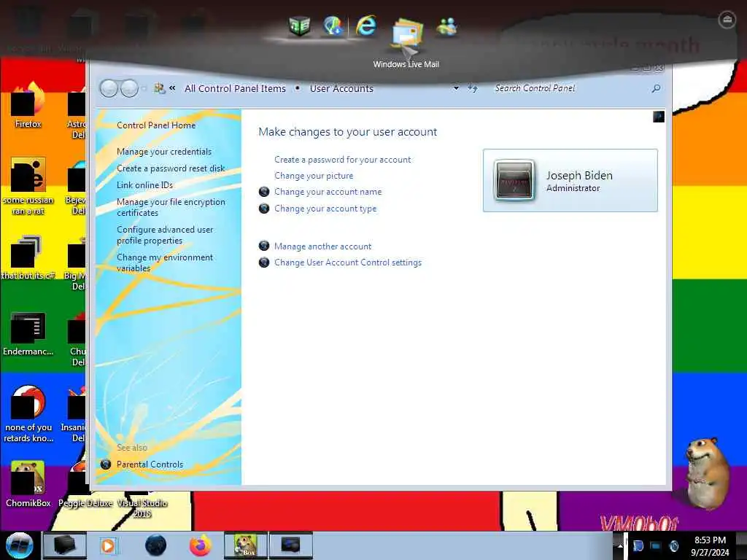The height and width of the screenshot is (560, 747).
Task: Expand the « breadcrumb chevron
Action: 172,88
